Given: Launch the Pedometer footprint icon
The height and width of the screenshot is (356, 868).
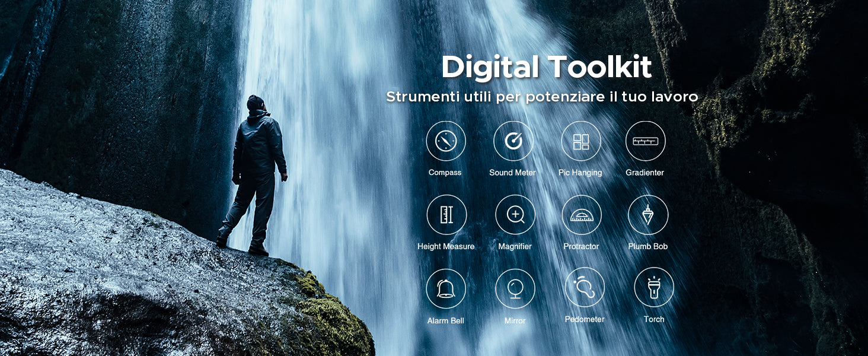Looking at the screenshot, I should [584, 287].
